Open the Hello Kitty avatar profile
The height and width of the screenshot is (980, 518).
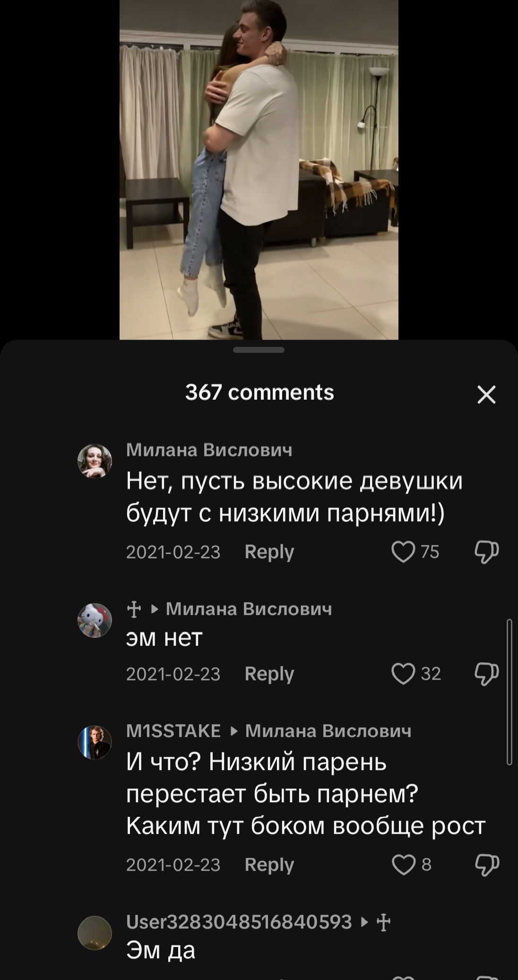(x=95, y=620)
